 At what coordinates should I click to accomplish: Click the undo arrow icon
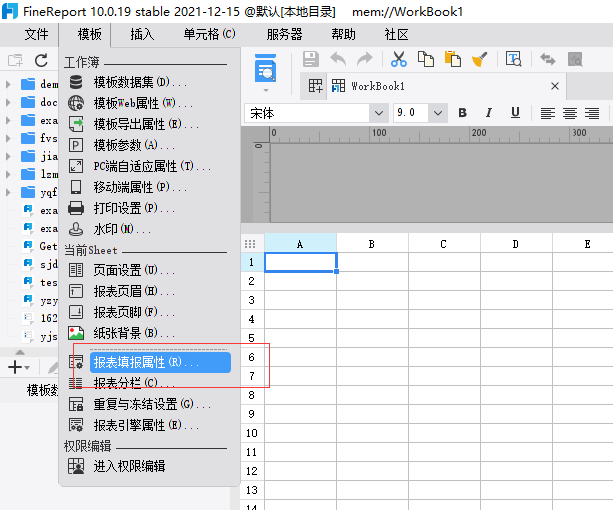tap(338, 59)
